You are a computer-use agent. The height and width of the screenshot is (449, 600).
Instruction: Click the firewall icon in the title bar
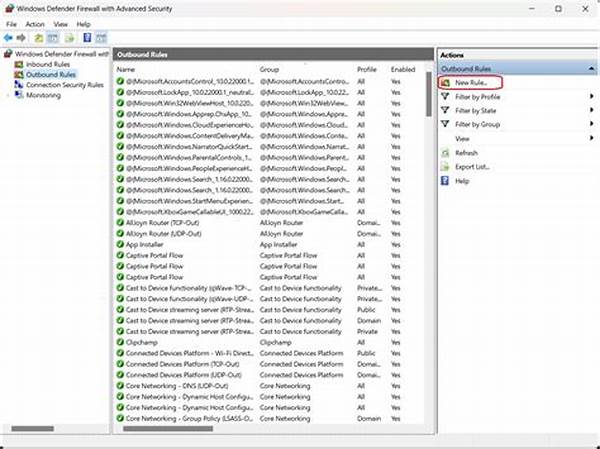[x=9, y=8]
